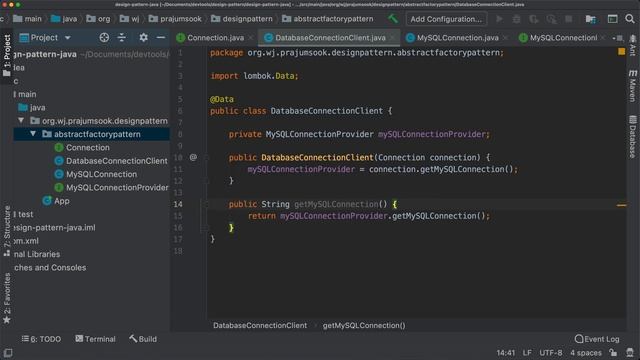The image size is (640, 360).
Task: Open the Event Log
Action: click(597, 339)
